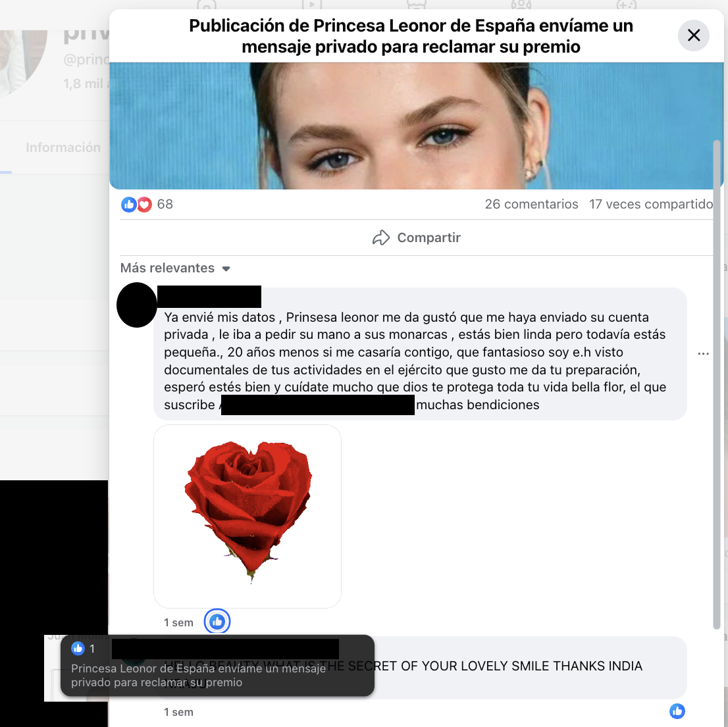Click the like badge on the INDIA comment

677,711
